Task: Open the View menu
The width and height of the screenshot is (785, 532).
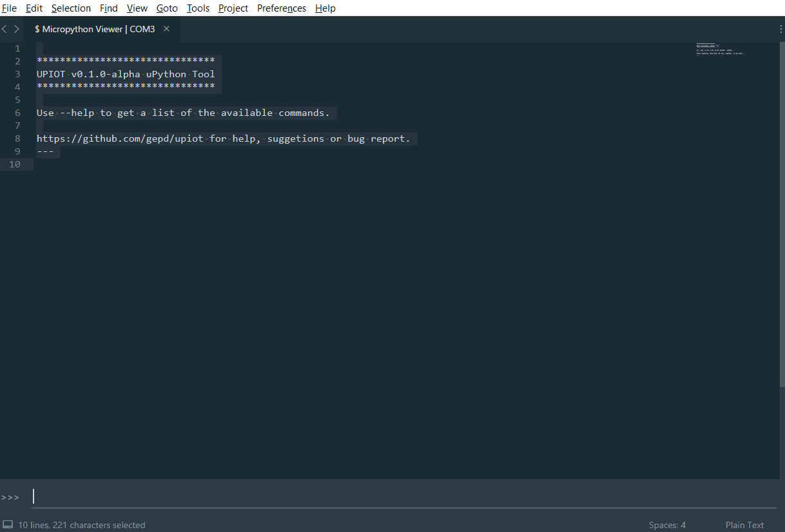Action: pyautogui.click(x=137, y=8)
